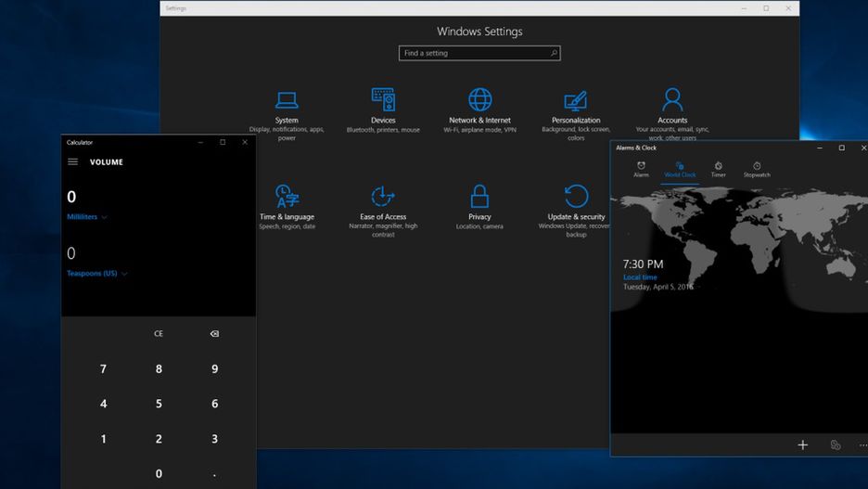Tap digit 5 on Calculator keypad
Image resolution: width=868 pixels, height=489 pixels.
(x=159, y=404)
